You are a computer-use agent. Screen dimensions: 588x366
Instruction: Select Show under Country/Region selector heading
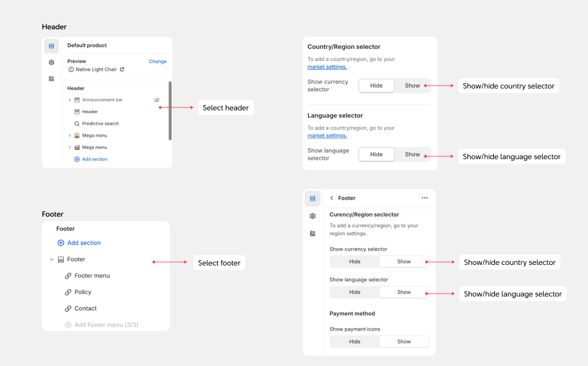[412, 86]
